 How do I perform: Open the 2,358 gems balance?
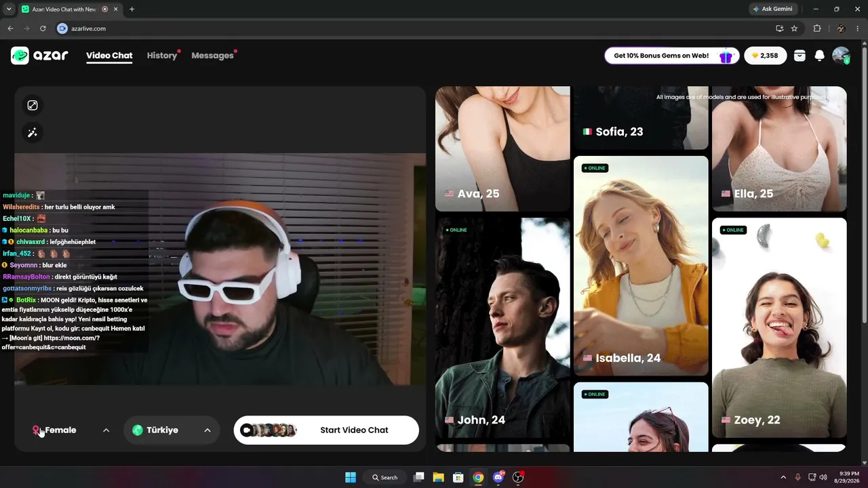click(x=766, y=56)
